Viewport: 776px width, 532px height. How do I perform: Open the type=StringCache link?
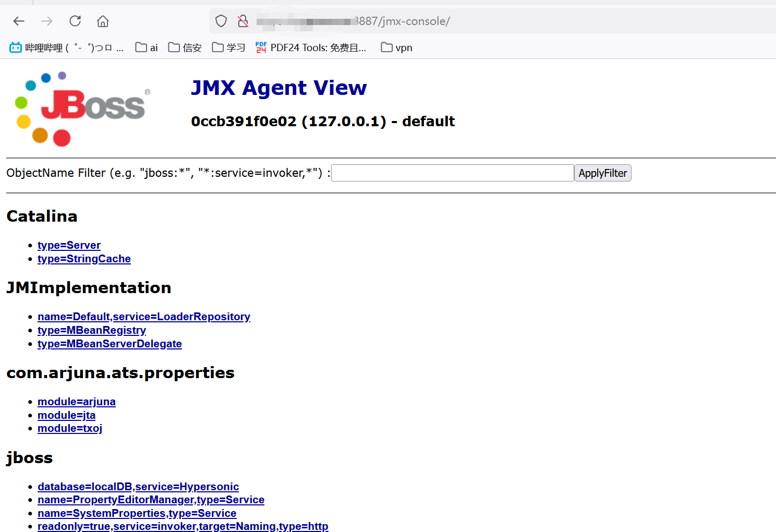[x=84, y=259]
